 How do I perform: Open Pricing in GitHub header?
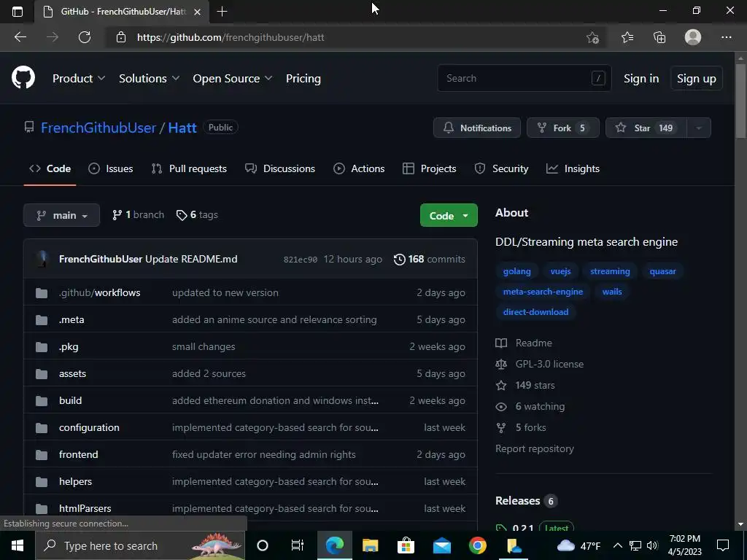pos(303,79)
